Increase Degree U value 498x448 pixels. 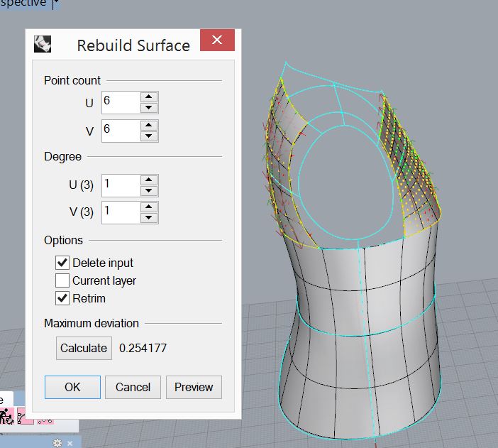coord(149,180)
